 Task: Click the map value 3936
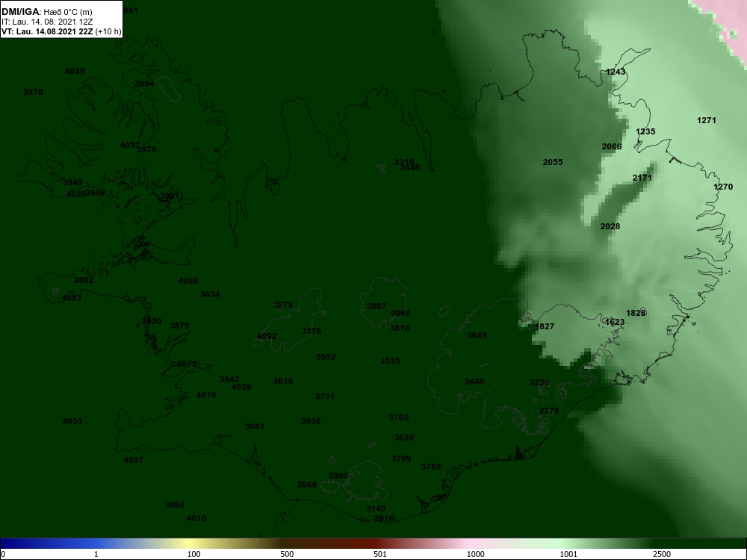click(311, 421)
